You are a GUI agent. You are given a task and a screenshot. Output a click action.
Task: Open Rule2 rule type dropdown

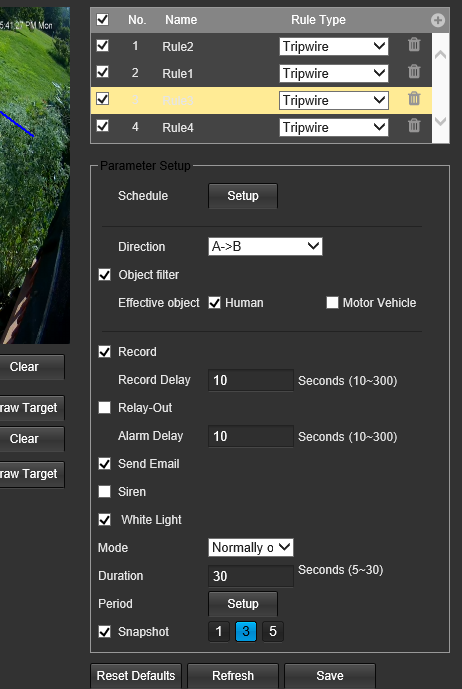(x=334, y=47)
